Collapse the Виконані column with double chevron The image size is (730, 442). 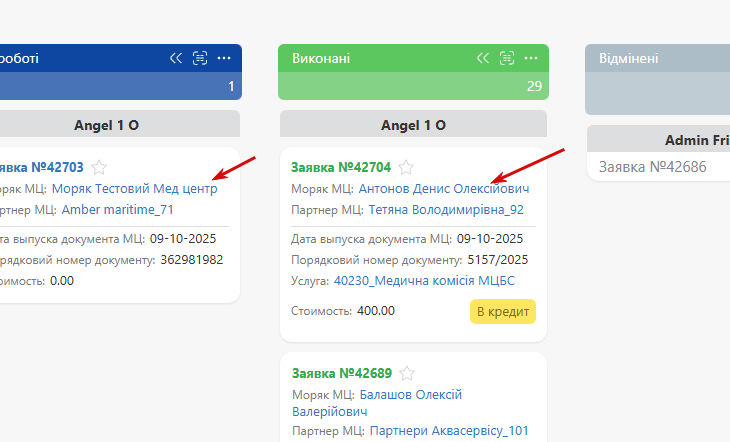click(x=483, y=58)
